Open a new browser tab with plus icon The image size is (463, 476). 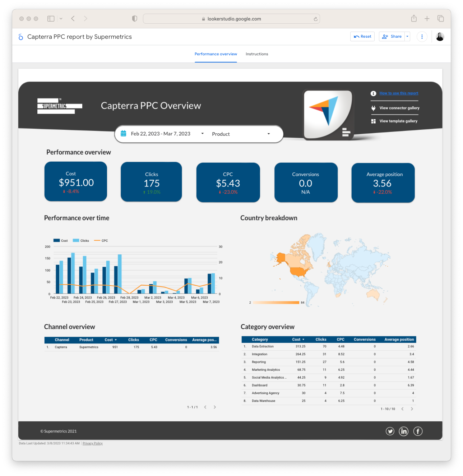[427, 19]
